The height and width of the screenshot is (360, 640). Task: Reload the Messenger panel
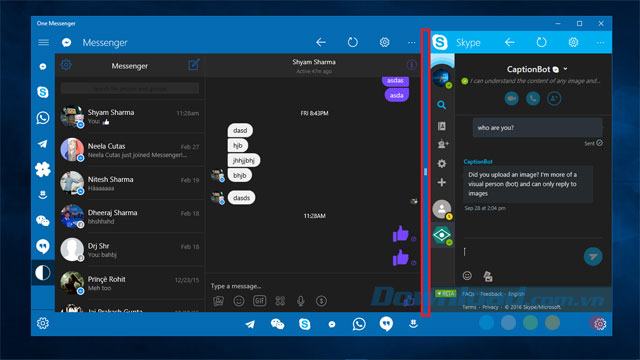[x=353, y=42]
